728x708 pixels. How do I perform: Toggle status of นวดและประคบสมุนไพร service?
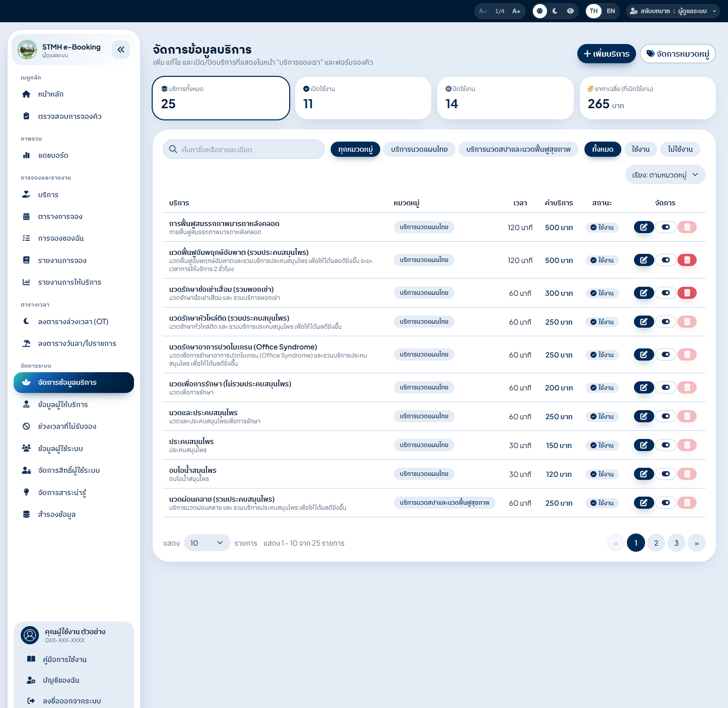pyautogui.click(x=666, y=416)
